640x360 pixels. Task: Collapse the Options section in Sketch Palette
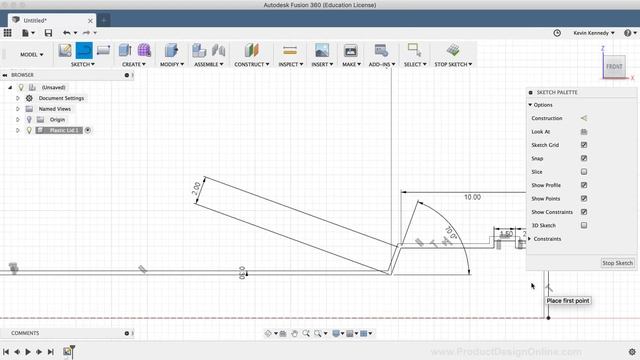pyautogui.click(x=530, y=105)
